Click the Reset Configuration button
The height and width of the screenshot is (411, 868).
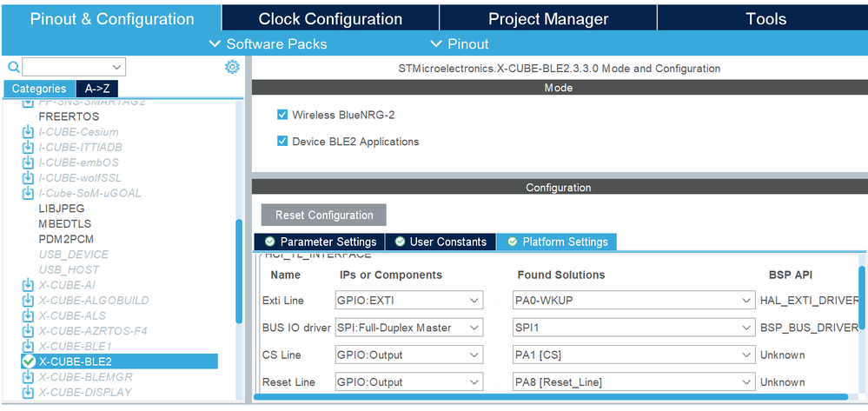point(324,215)
